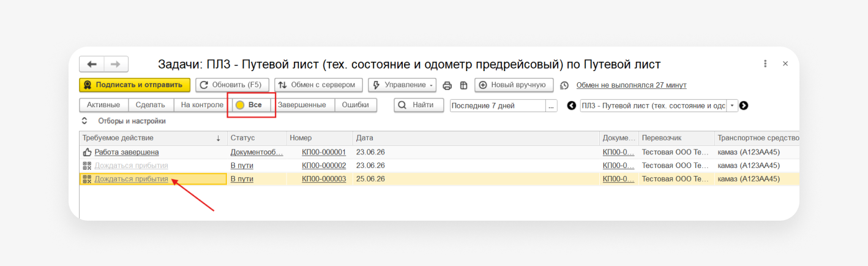This screenshot has height=266, width=868.
Task: Open number link КП00-000003
Action: (x=324, y=179)
